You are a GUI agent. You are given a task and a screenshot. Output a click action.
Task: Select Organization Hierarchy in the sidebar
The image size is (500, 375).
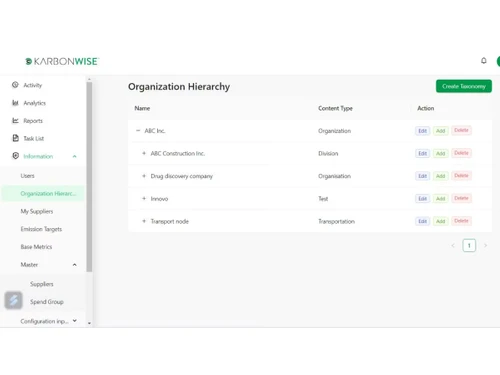[43, 193]
